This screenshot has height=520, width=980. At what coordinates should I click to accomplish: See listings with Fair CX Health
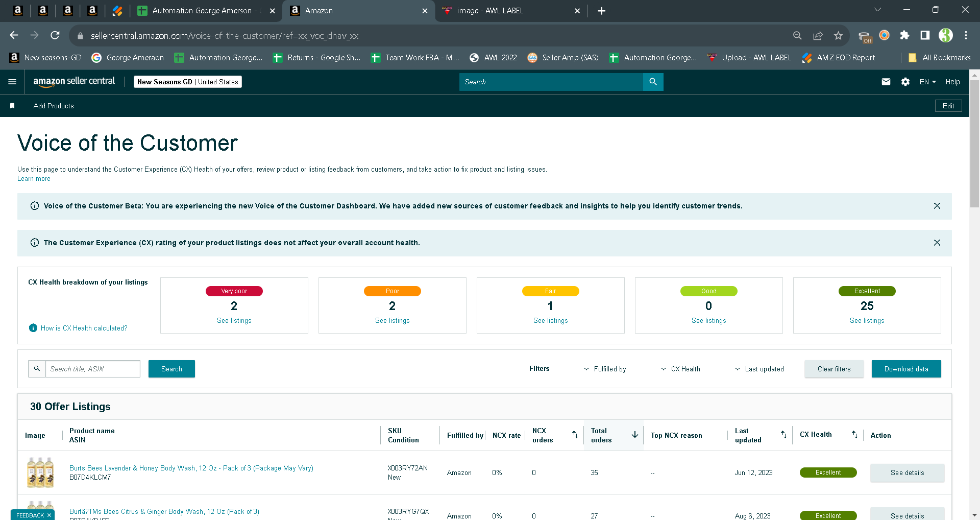551,320
